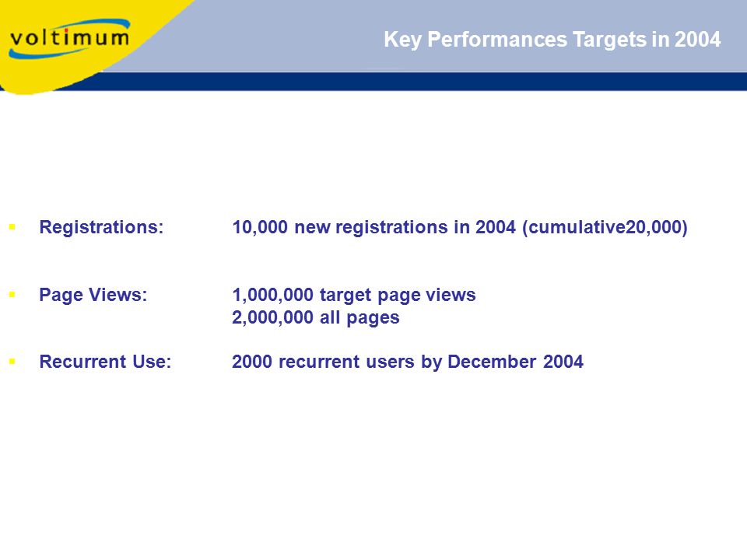This screenshot has height=560, width=747.
Task: Click the '1,000,000 target page views' line
Action: click(x=354, y=296)
